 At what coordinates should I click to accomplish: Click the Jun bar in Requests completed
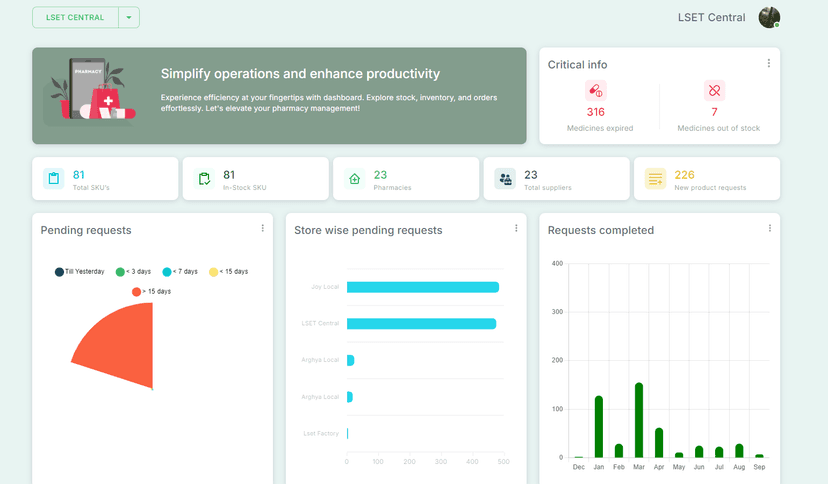[699, 452]
